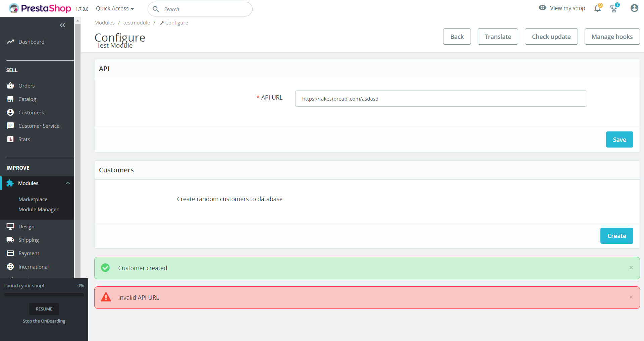This screenshot has height=341, width=644.
Task: Open notifications bell icon
Action: pyautogui.click(x=598, y=8)
